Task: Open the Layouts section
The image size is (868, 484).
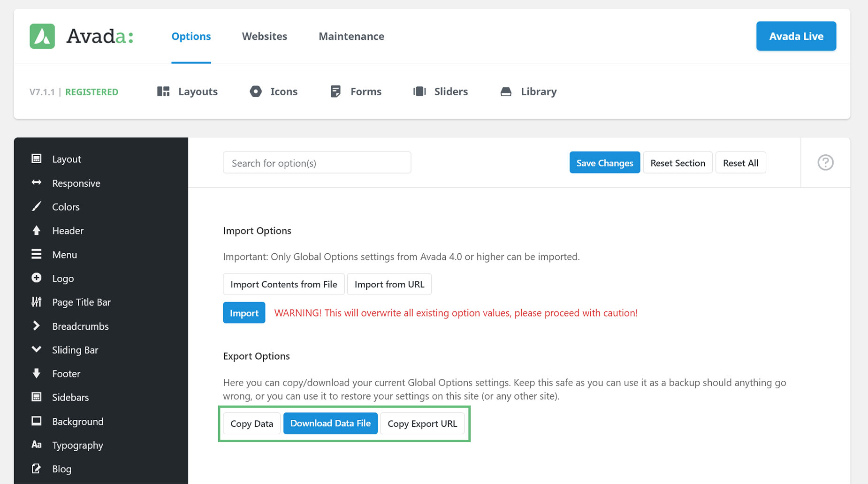Action: [x=198, y=91]
